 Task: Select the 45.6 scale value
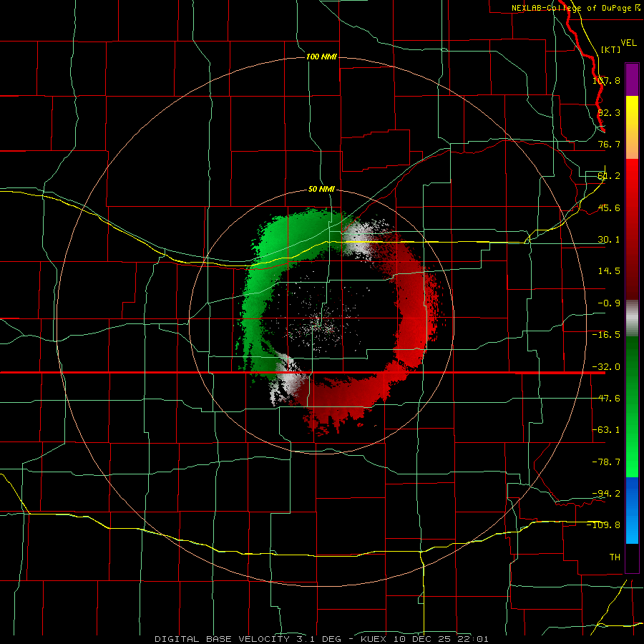(609, 208)
